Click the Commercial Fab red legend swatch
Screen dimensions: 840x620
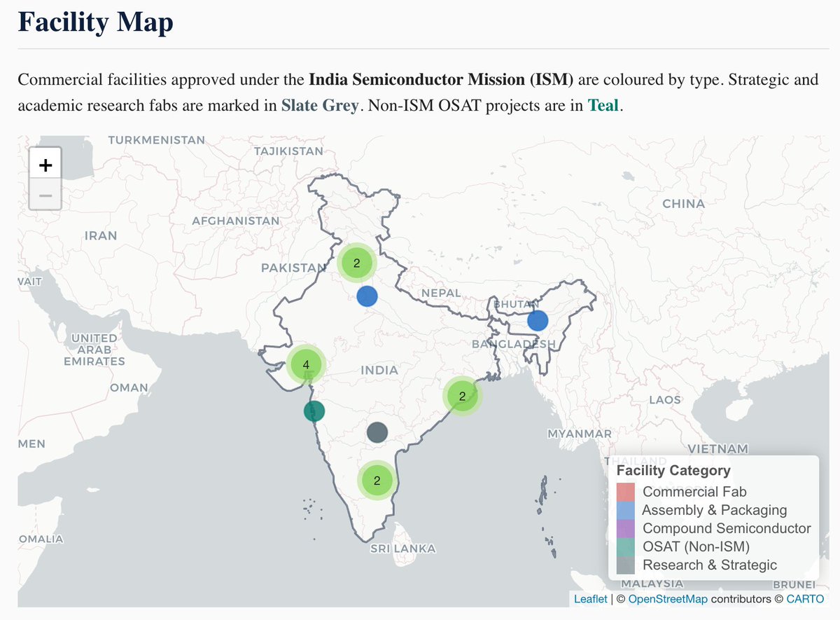click(x=625, y=492)
